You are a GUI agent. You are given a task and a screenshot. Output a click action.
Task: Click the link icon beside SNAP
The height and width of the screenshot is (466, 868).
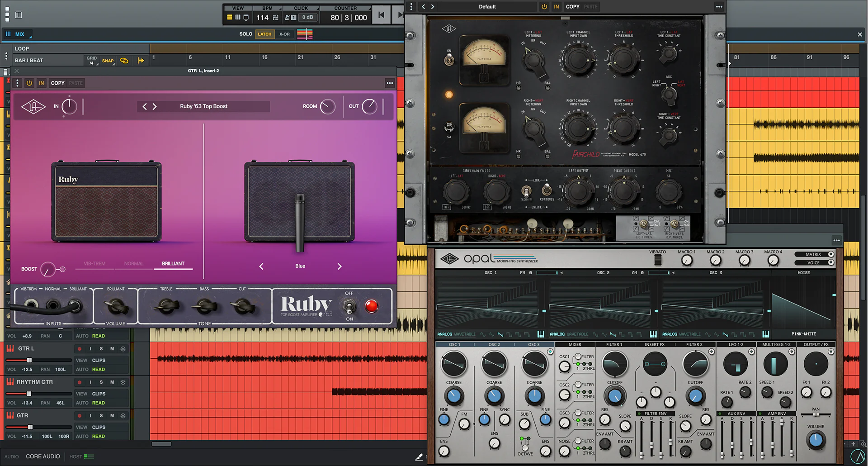click(x=124, y=61)
